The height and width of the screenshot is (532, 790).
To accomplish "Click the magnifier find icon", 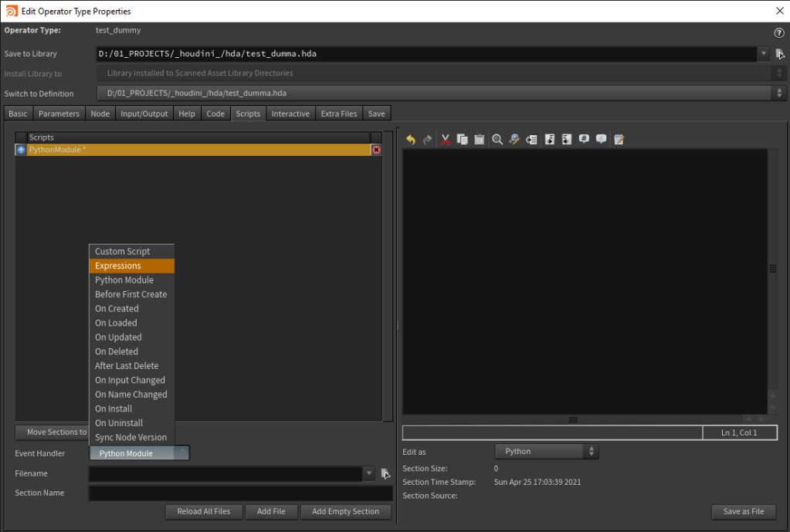I will 497,140.
